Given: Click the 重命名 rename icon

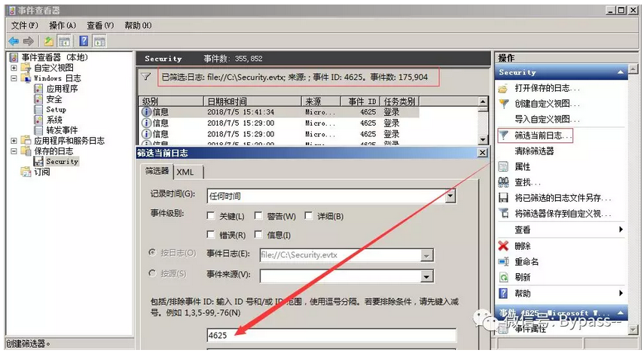Looking at the screenshot, I should point(503,261).
